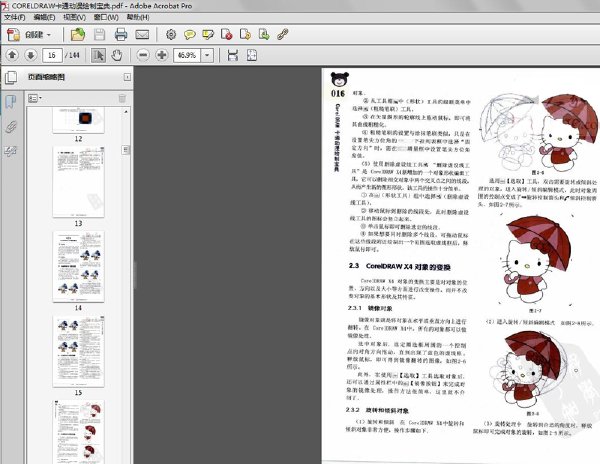Collapse the thumbnails panel header button
This screenshot has height=464, width=600.
pyautogui.click(x=127, y=77)
